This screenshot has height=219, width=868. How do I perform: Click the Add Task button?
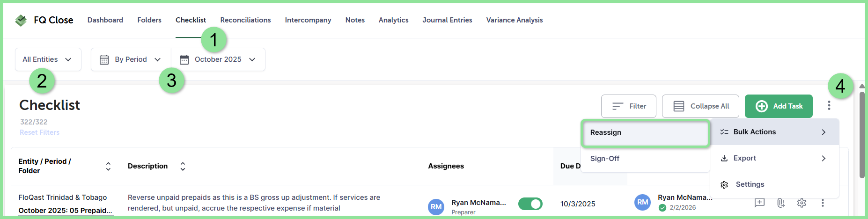(x=779, y=106)
